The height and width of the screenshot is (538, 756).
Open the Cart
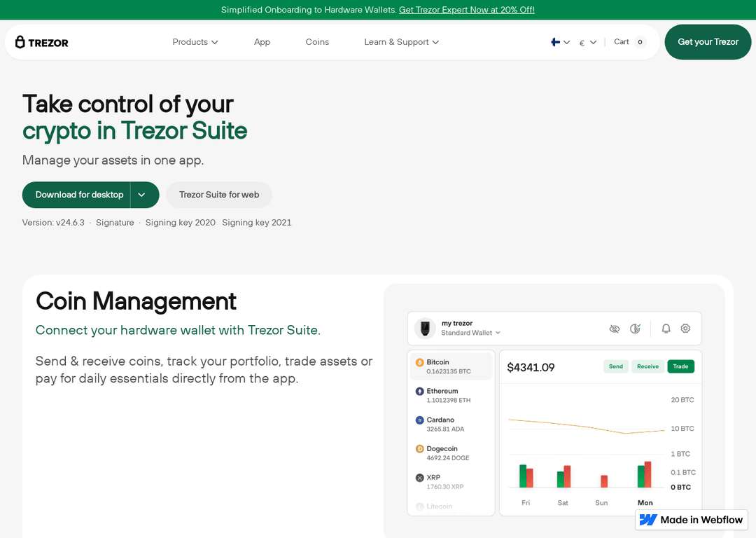coord(629,42)
